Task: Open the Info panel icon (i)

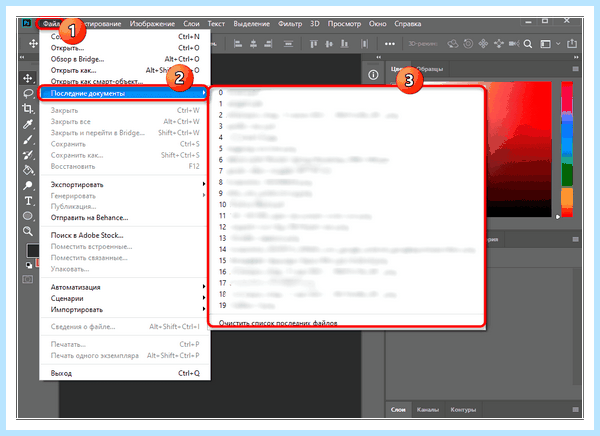Action: click(x=373, y=75)
